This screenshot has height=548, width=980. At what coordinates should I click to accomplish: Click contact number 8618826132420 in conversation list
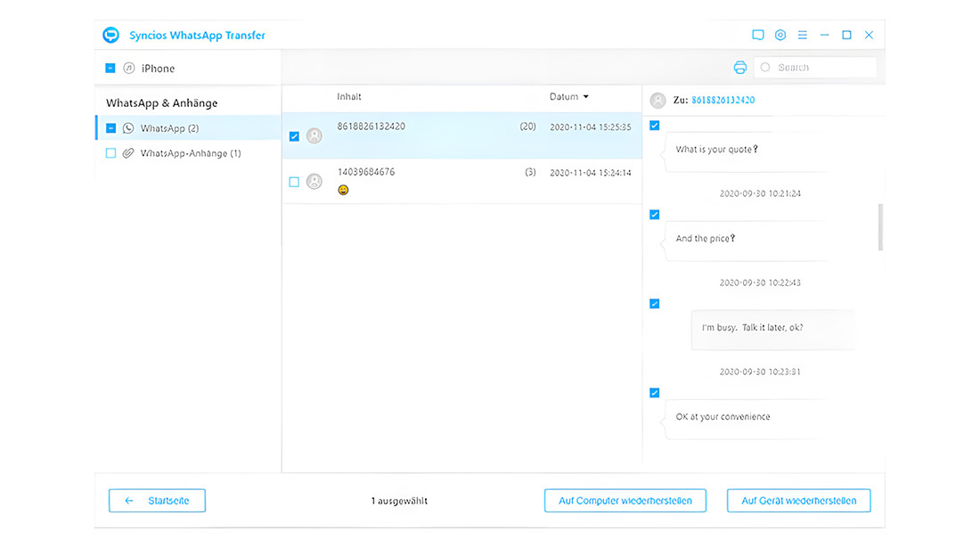pyautogui.click(x=372, y=127)
